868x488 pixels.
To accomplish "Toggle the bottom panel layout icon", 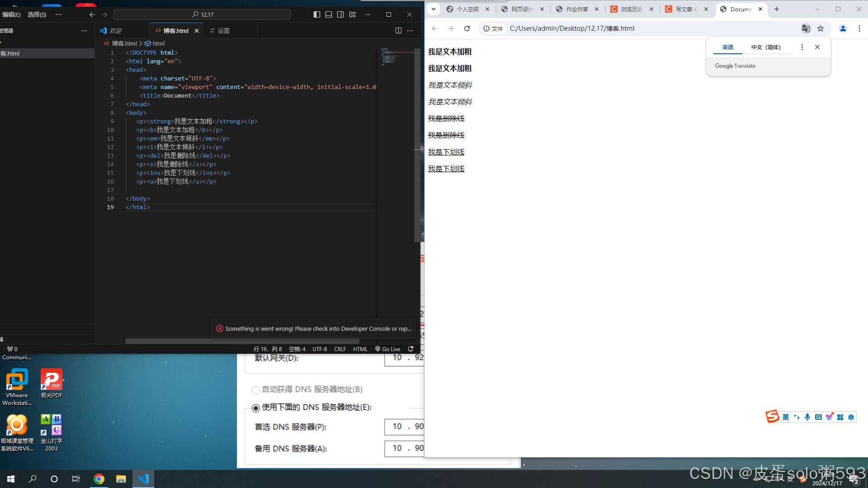I will tap(329, 14).
